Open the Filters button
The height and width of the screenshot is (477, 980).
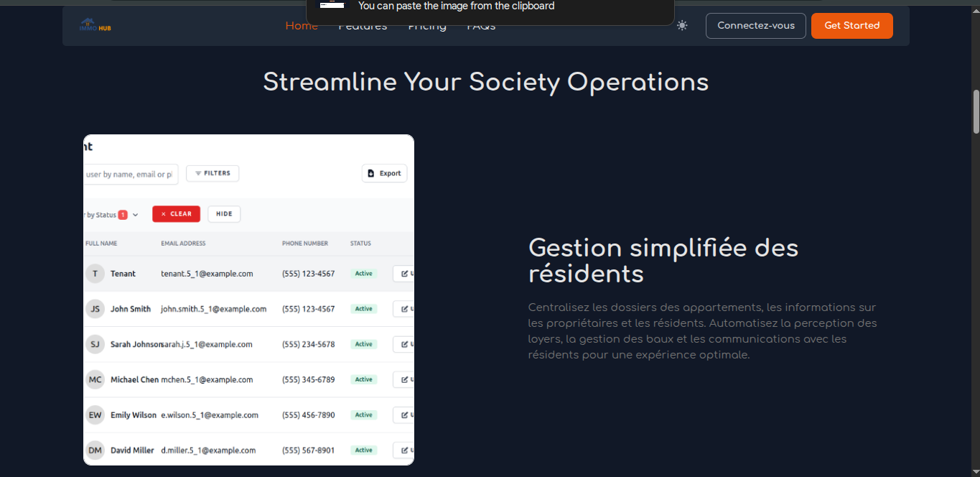(x=213, y=173)
